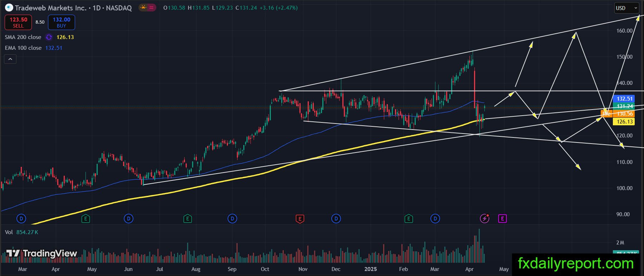
Task: Click the 123.50 SELL button
Action: [x=18, y=22]
